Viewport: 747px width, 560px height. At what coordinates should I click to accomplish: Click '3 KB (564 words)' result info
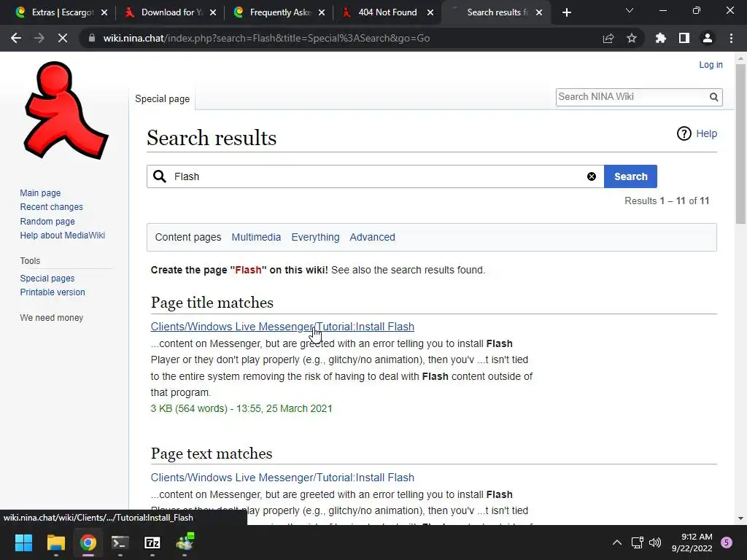point(189,408)
